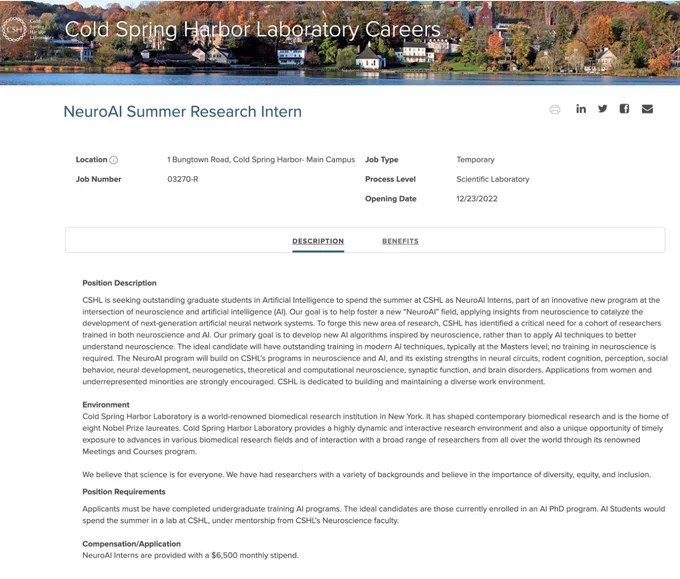The height and width of the screenshot is (579, 680).
Task: Click the Position Description heading
Action: tap(119, 283)
